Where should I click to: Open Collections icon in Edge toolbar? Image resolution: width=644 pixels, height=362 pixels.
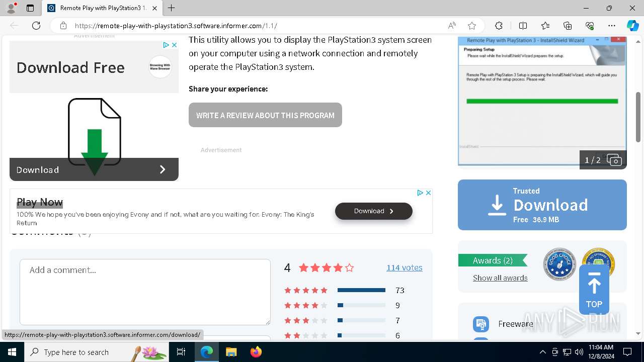click(x=568, y=26)
